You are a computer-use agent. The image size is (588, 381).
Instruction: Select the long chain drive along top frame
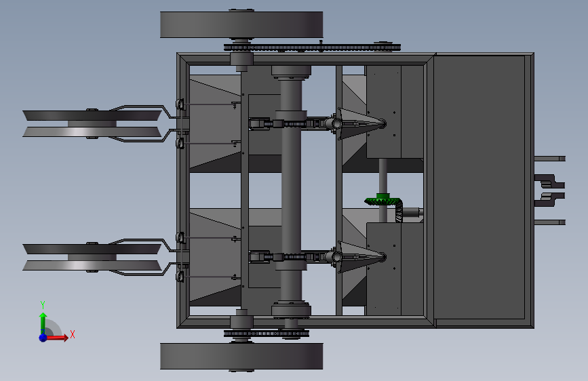pyautogui.click(x=312, y=47)
